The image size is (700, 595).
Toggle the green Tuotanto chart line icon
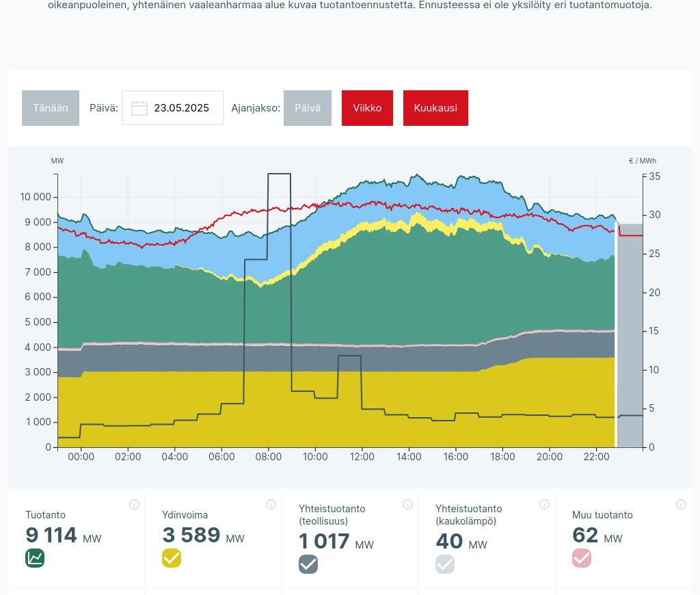pos(35,558)
